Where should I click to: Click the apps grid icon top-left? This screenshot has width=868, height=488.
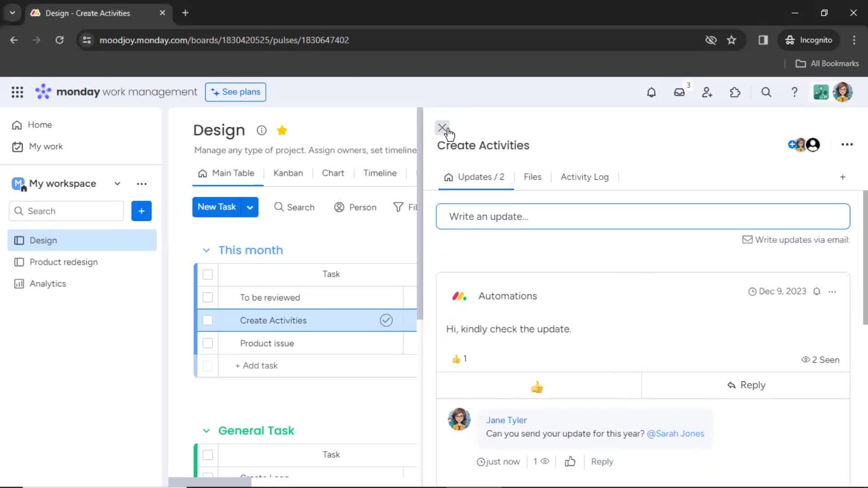[x=17, y=92]
